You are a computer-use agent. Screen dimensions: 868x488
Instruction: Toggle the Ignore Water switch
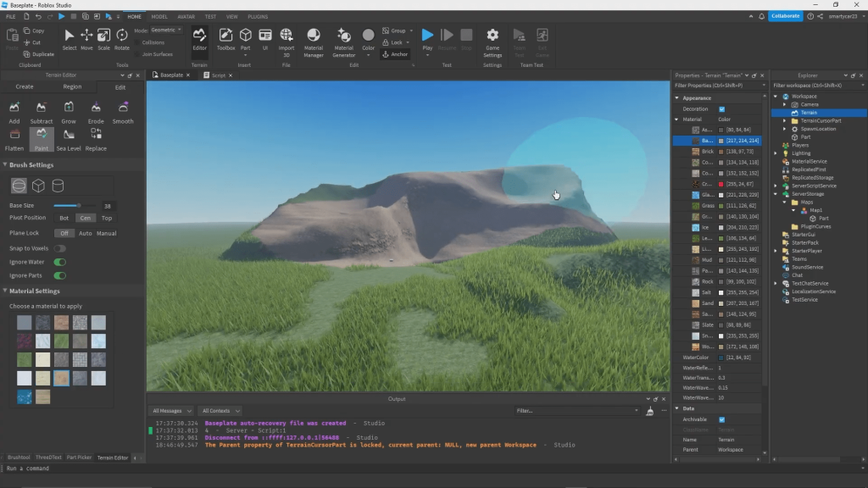[60, 263]
